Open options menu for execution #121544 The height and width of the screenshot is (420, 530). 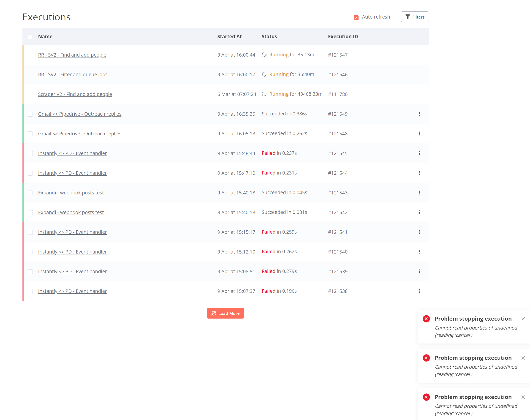pyautogui.click(x=420, y=173)
